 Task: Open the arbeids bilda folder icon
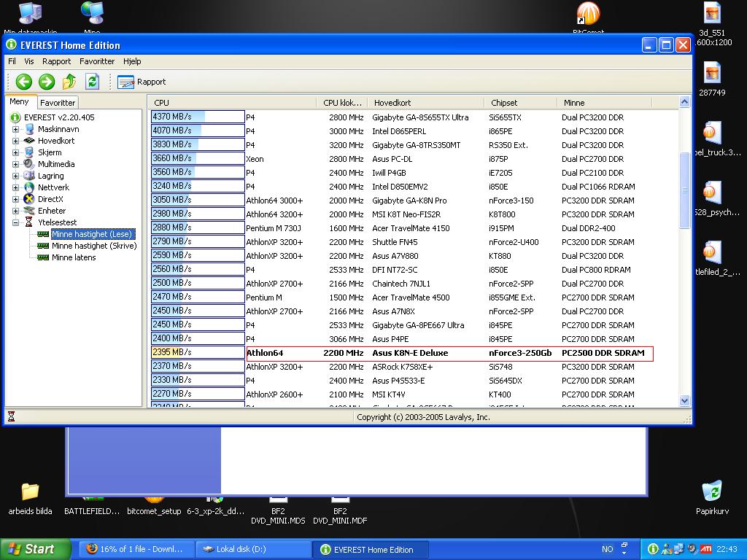pos(30,492)
